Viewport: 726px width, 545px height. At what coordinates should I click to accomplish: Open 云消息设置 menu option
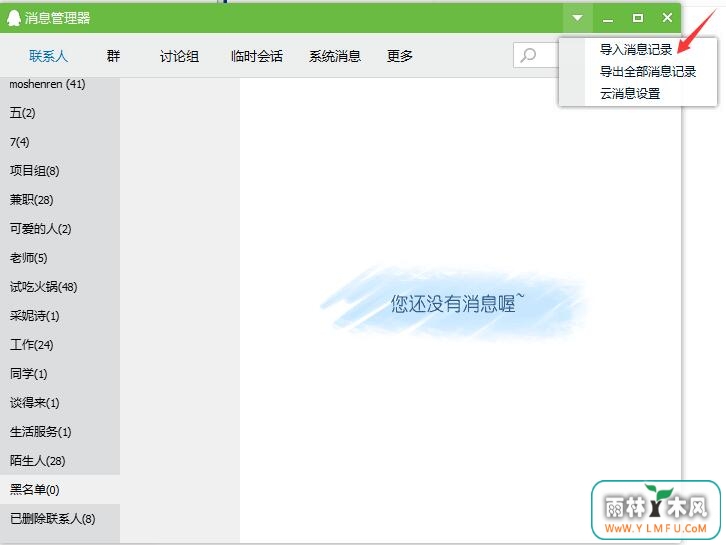630,94
